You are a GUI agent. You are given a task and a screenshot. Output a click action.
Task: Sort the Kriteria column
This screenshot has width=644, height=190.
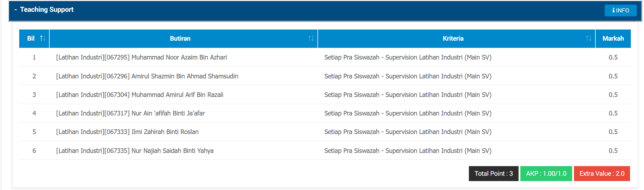pyautogui.click(x=589, y=38)
